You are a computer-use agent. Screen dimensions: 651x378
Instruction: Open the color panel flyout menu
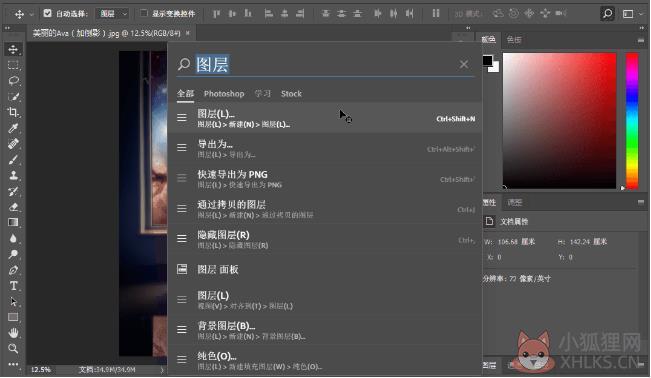pos(640,40)
